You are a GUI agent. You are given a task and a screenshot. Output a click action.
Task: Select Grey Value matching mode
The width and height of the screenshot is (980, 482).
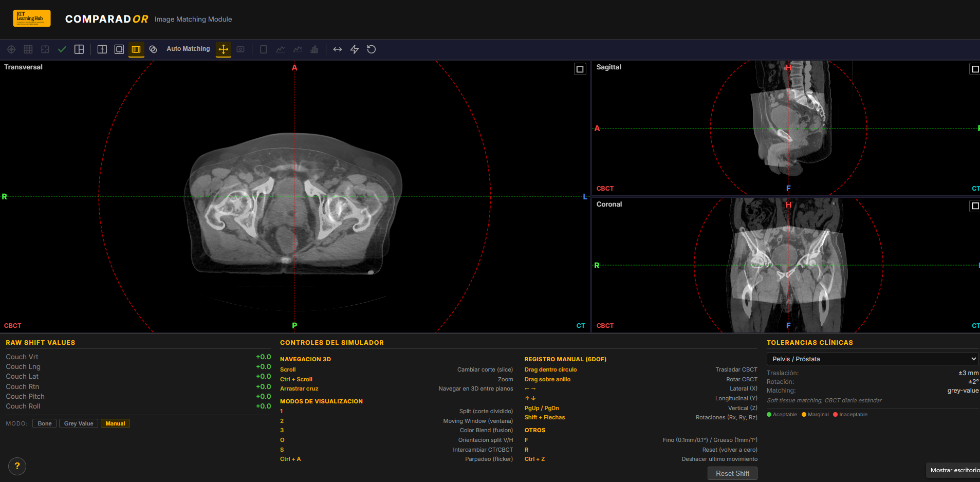[79, 423]
